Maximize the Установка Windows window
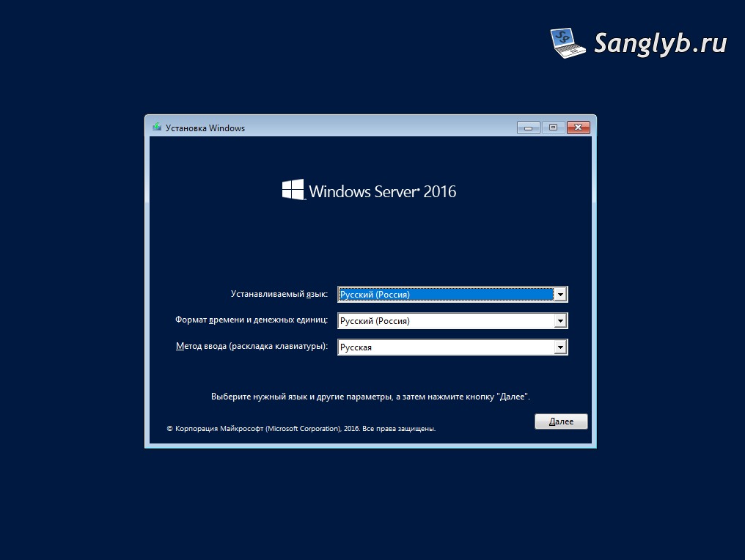Viewport: 745px width, 560px height. click(553, 128)
